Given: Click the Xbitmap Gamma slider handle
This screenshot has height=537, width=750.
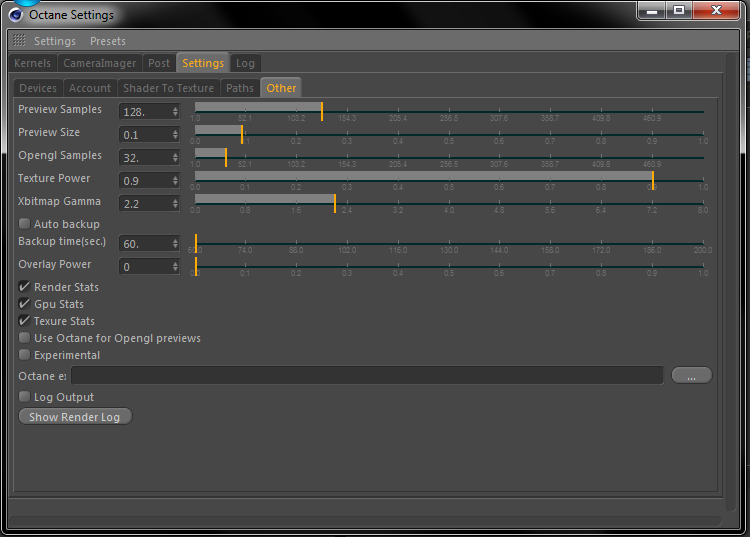Looking at the screenshot, I should (335, 203).
